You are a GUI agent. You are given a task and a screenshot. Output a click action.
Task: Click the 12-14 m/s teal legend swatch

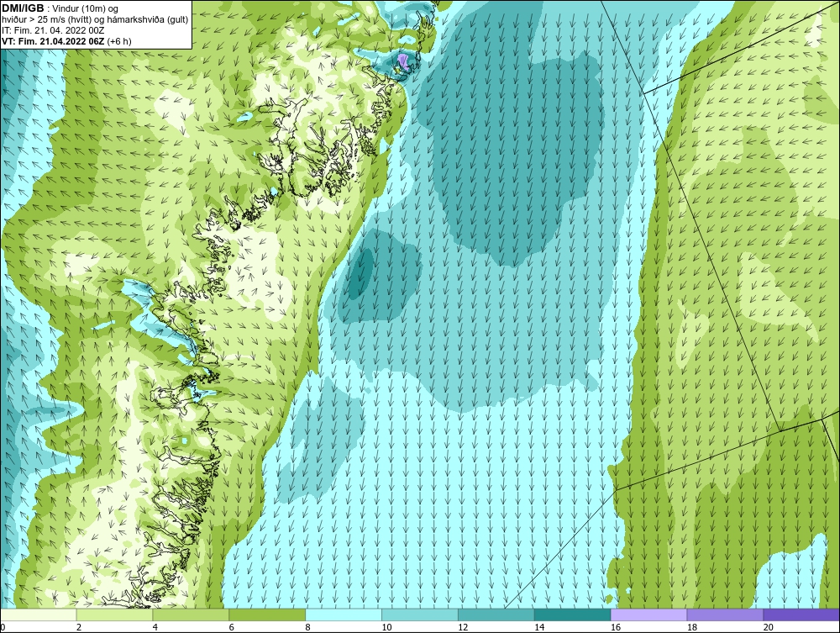[x=496, y=615]
